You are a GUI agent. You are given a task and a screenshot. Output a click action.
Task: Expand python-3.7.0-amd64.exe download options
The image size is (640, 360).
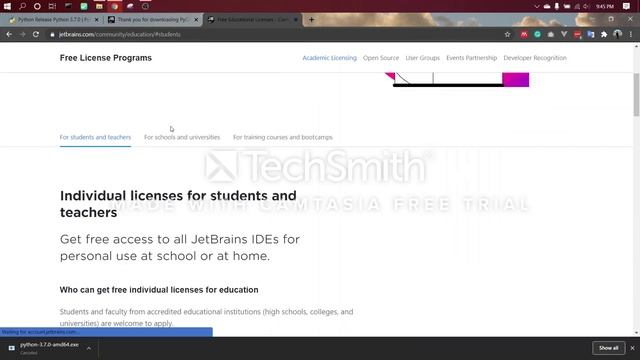(x=89, y=348)
